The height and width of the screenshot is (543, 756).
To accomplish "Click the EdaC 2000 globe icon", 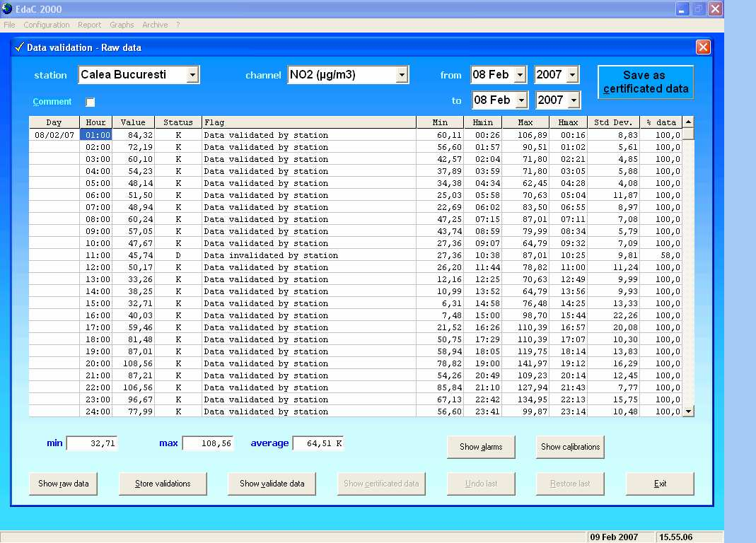I will point(7,8).
